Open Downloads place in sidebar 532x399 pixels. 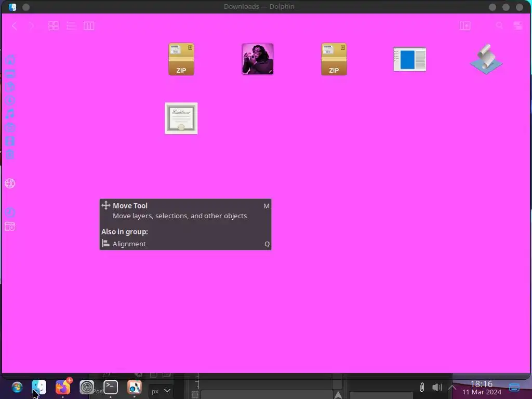point(10,100)
